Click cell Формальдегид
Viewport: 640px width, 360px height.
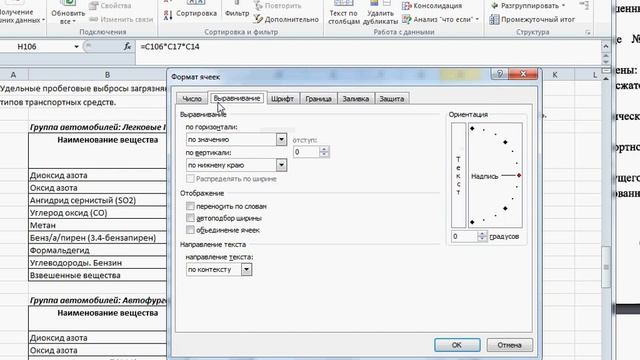coord(98,250)
